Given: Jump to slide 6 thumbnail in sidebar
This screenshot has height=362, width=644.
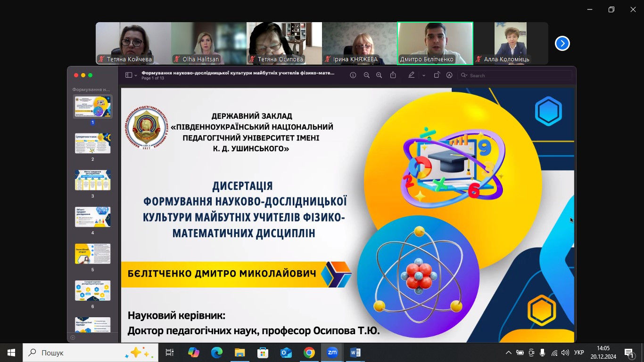Looking at the screenshot, I should tap(92, 290).
